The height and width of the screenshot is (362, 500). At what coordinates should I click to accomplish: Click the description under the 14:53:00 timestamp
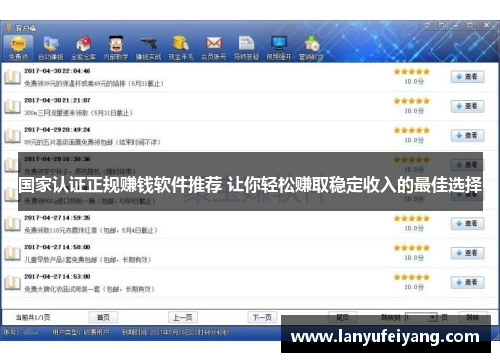pyautogui.click(x=89, y=289)
